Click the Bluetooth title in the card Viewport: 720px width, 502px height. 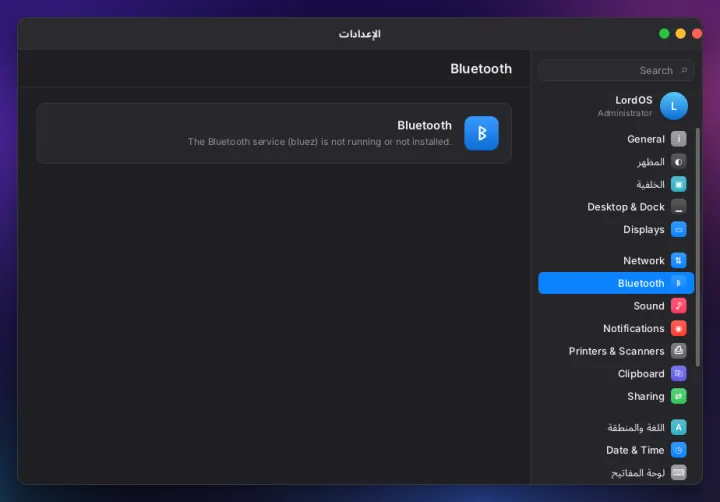424,125
